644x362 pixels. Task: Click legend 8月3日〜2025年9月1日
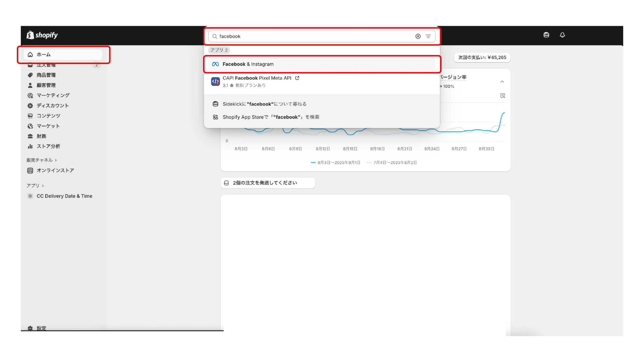click(336, 163)
